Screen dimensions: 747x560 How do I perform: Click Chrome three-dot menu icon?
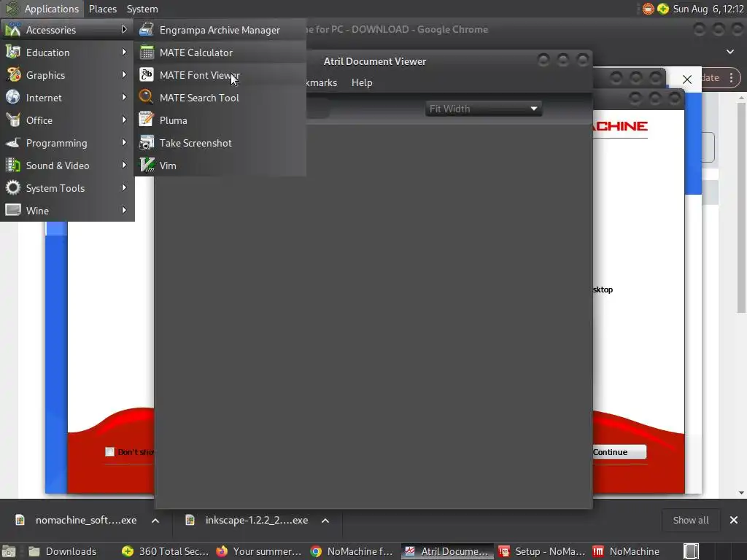click(731, 77)
